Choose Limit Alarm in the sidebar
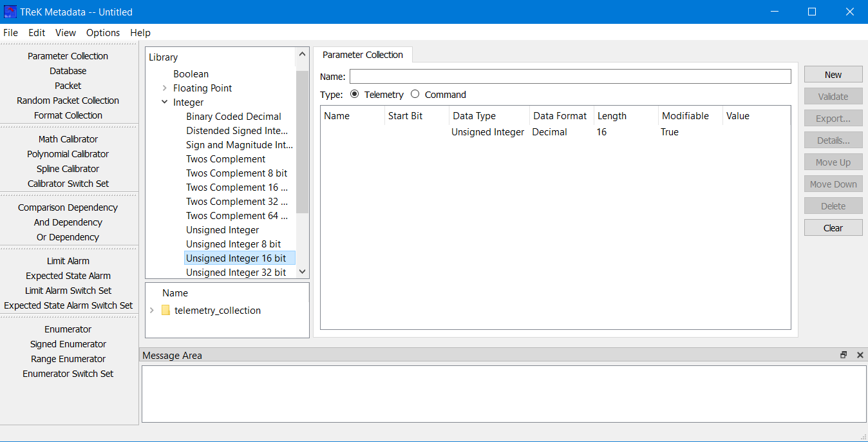This screenshot has height=442, width=868. tap(68, 261)
